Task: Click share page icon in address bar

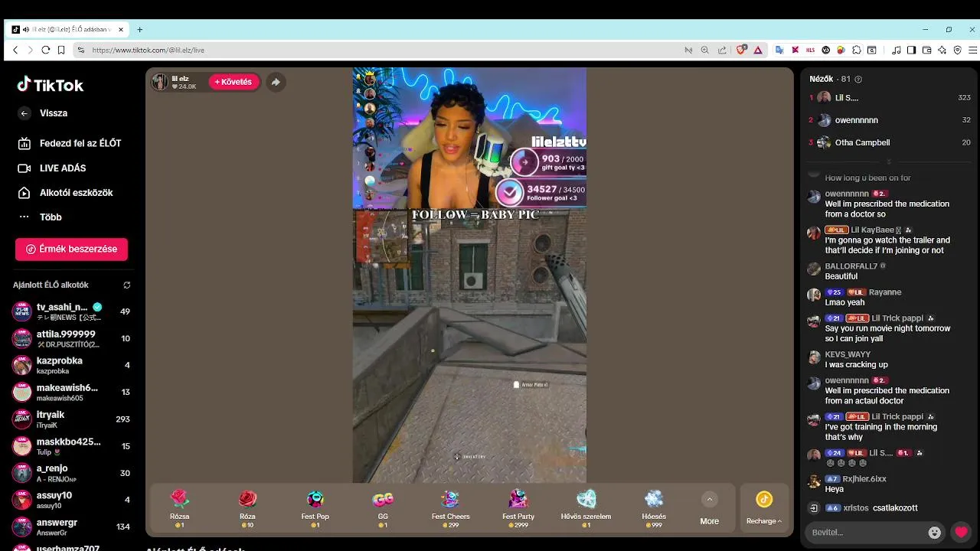Action: [722, 50]
